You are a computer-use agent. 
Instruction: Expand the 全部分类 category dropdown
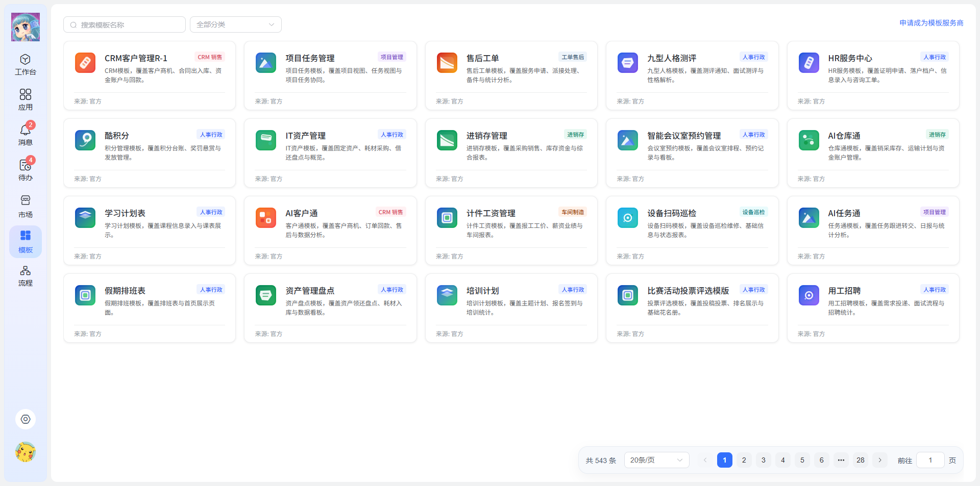tap(236, 24)
